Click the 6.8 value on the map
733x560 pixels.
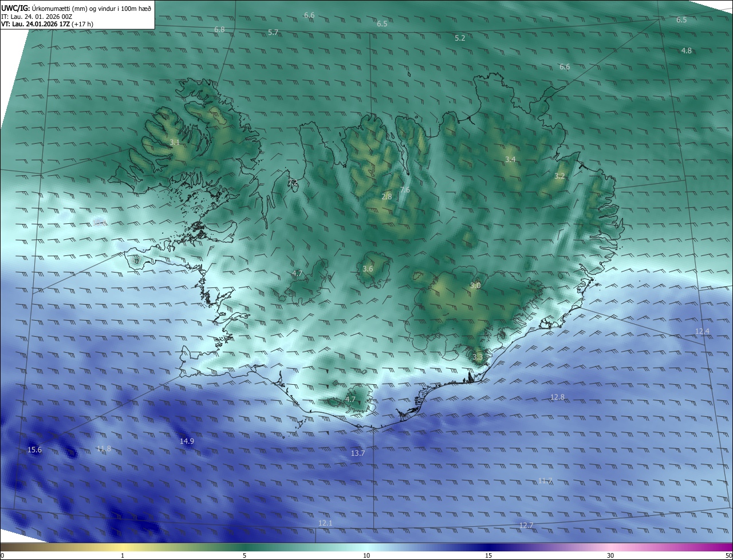[219, 29]
